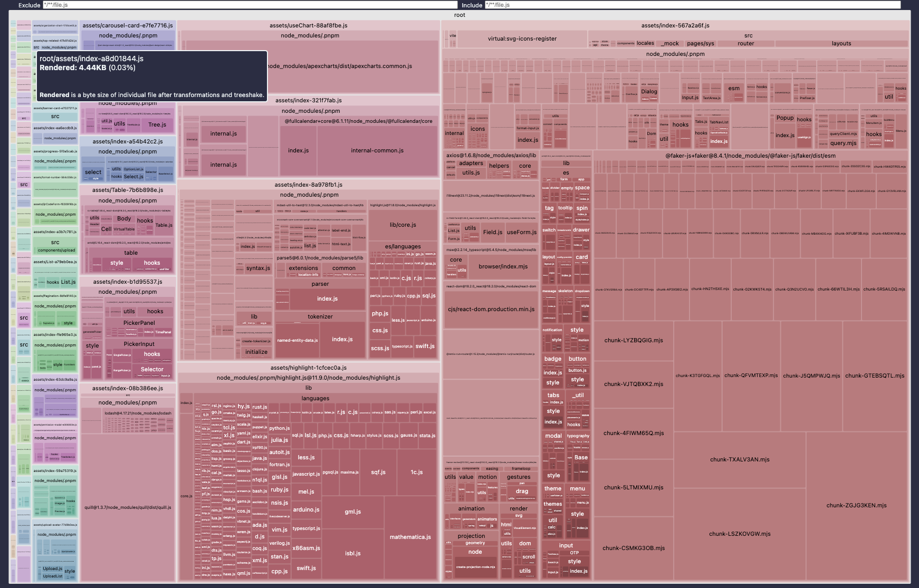Select the Popup block
The image size is (919, 588).
[x=785, y=118]
